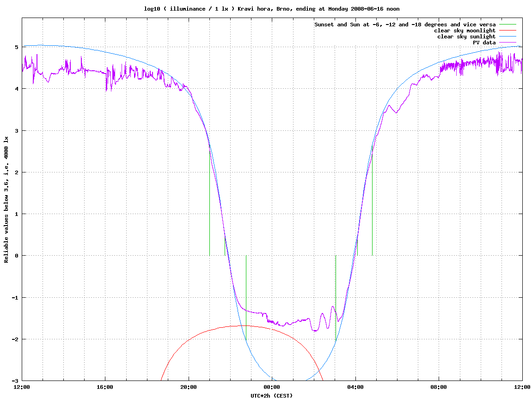Click the '20:00' x-axis tick label

(189, 387)
